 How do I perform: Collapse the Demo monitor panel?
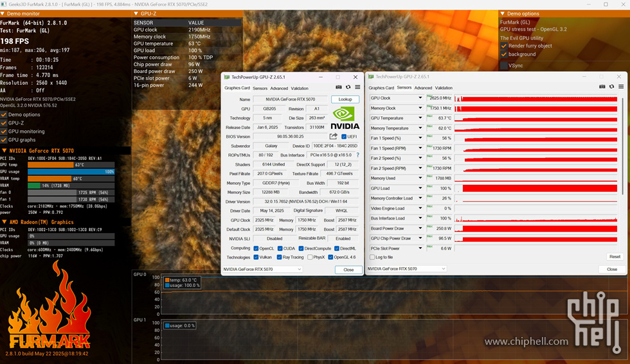coord(3,13)
